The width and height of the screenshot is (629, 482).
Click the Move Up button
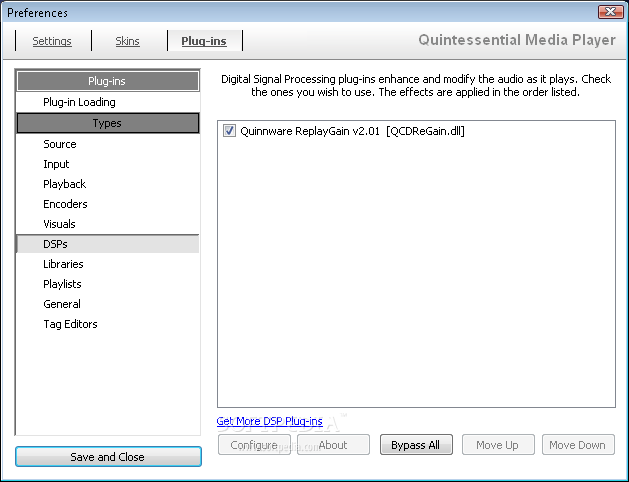point(498,445)
